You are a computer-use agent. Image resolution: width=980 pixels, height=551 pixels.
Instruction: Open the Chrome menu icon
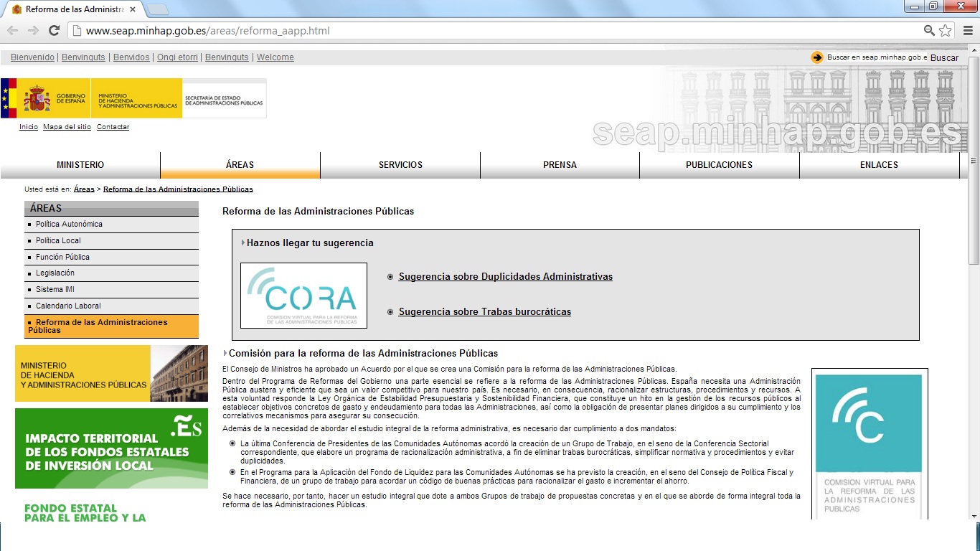tap(966, 30)
